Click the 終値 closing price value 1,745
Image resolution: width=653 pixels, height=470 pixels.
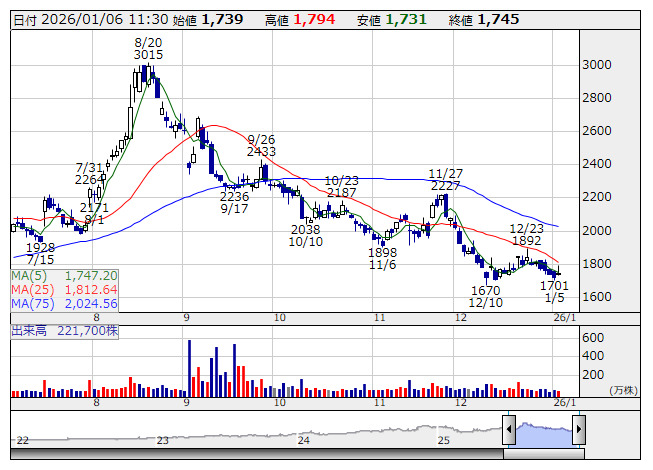click(x=498, y=19)
